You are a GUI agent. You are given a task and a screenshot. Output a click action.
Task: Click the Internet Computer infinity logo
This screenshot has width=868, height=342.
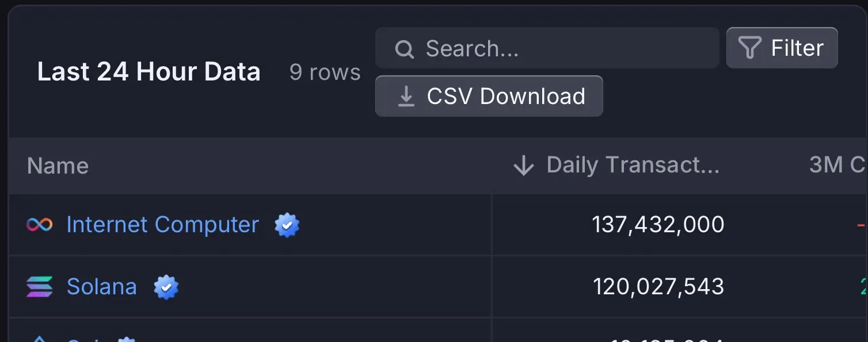pyautogui.click(x=40, y=225)
